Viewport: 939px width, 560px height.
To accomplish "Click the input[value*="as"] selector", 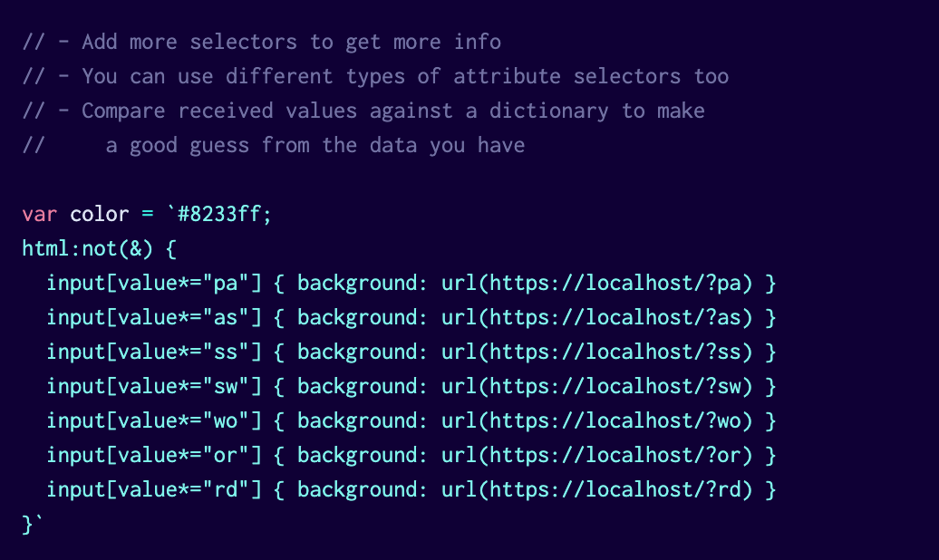I will (x=154, y=317).
